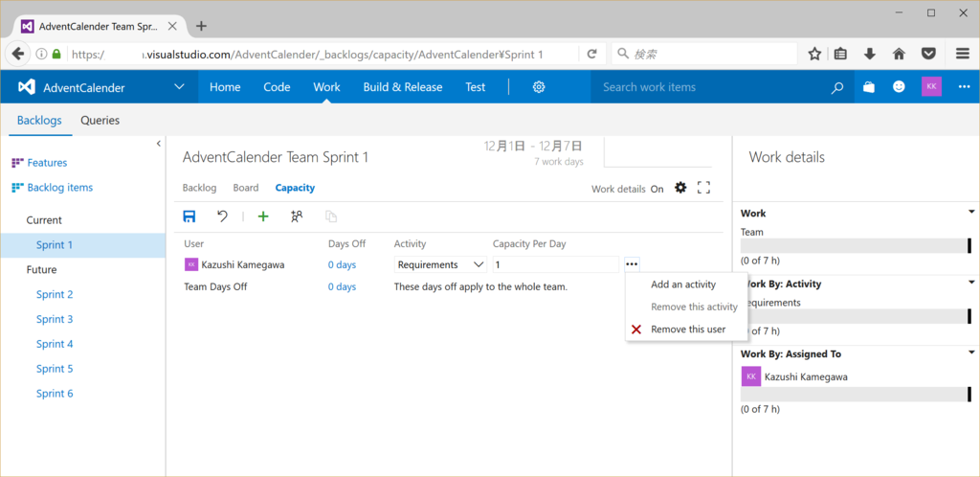Open Features backlog link
This screenshot has width=980, height=477.
click(x=47, y=163)
